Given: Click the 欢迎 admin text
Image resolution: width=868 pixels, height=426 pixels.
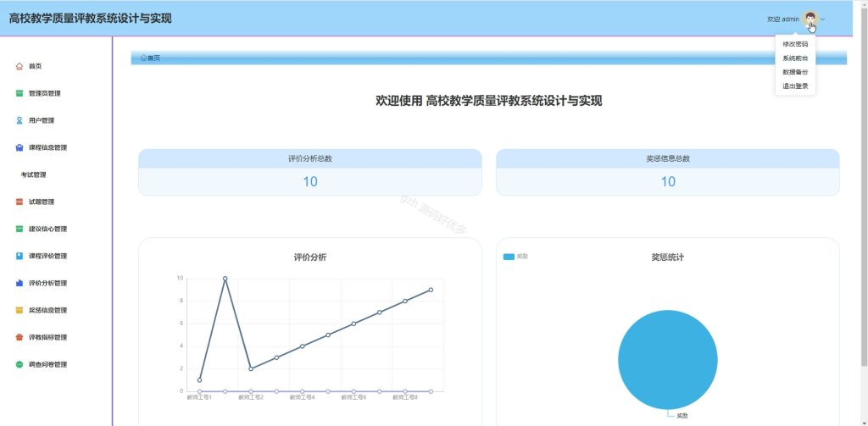Looking at the screenshot, I should pos(782,19).
